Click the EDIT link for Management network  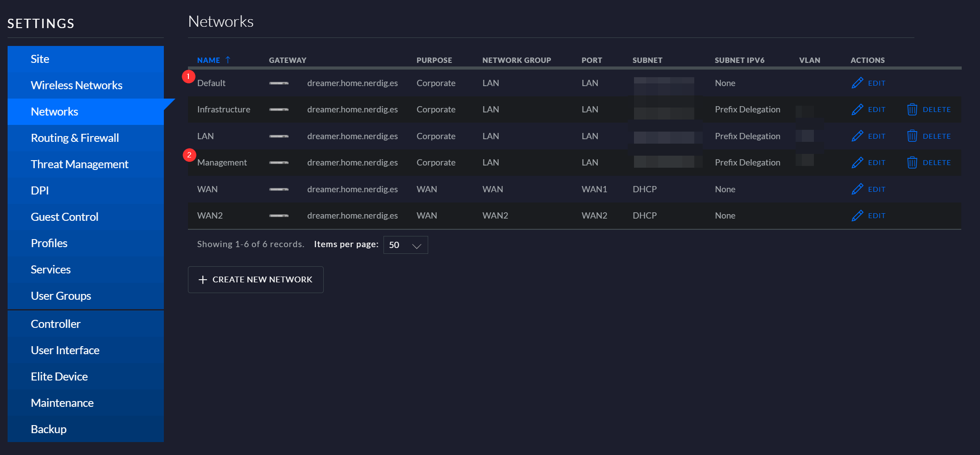pyautogui.click(x=876, y=163)
